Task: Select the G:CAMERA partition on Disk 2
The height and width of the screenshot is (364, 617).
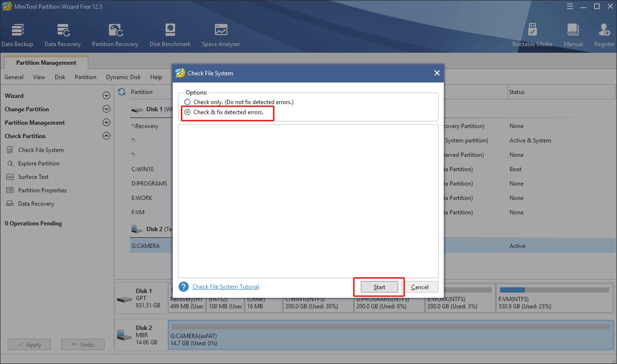Action: (x=146, y=246)
